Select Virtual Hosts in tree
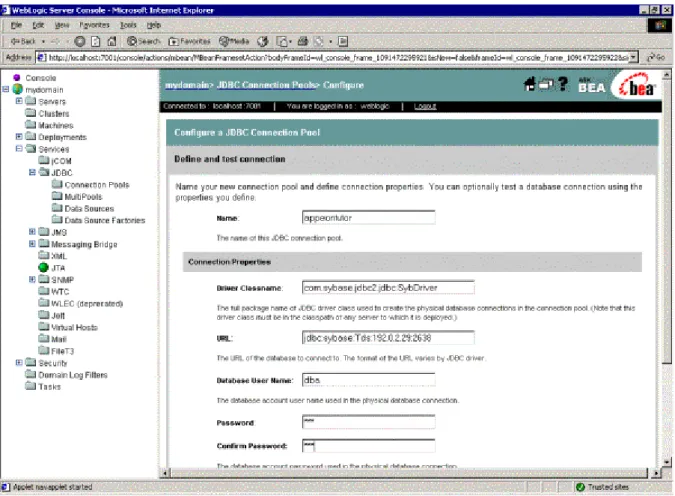The height and width of the screenshot is (496, 675). coord(74,328)
